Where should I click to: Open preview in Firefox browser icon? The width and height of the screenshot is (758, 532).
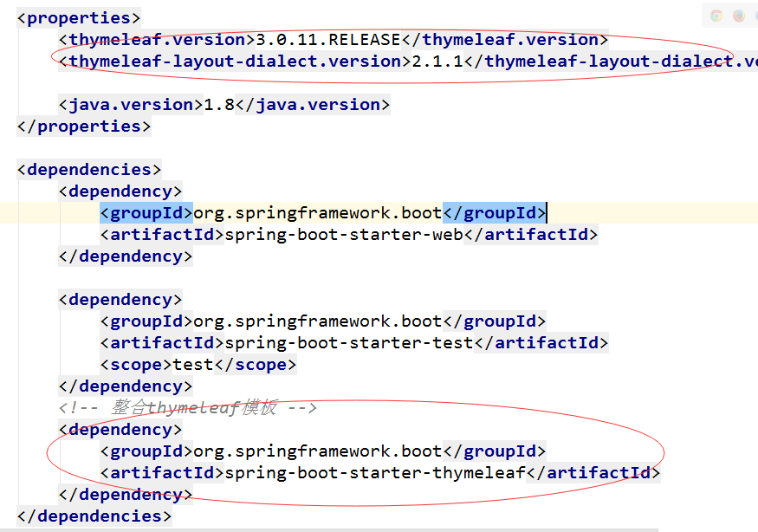coord(739,16)
